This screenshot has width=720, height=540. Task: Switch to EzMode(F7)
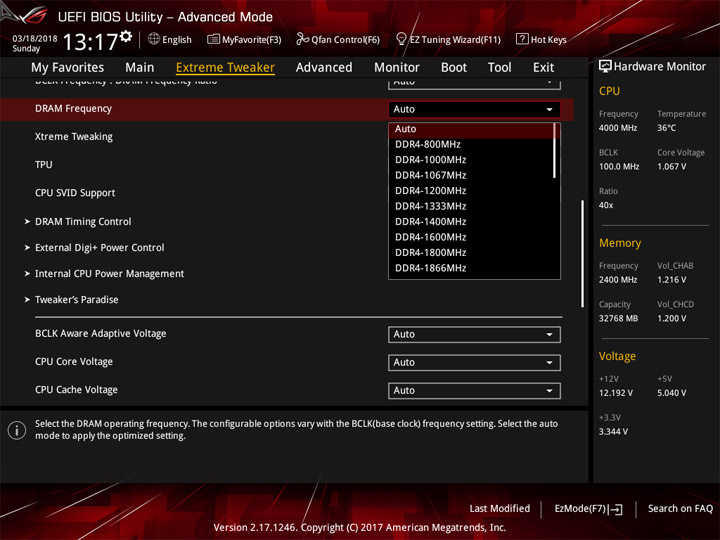click(588, 509)
